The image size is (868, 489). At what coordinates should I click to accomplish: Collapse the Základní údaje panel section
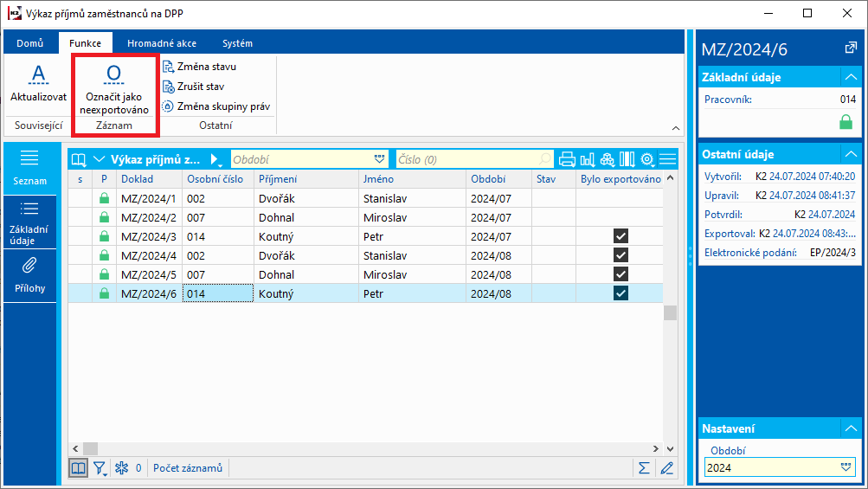[850, 77]
